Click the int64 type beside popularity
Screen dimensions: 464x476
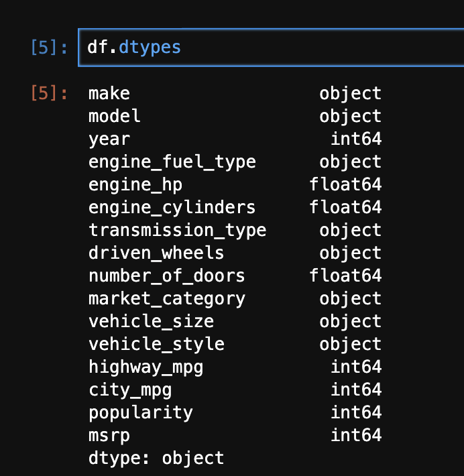pyautogui.click(x=355, y=412)
